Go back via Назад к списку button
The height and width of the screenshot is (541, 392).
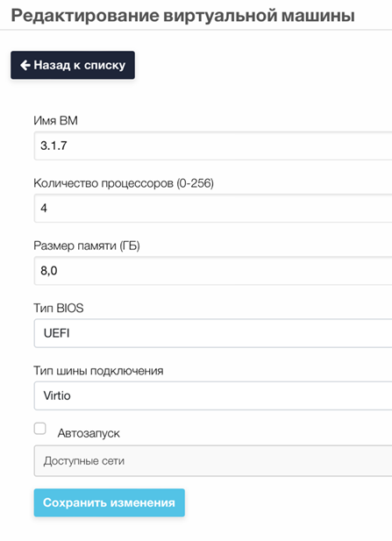[x=73, y=65]
